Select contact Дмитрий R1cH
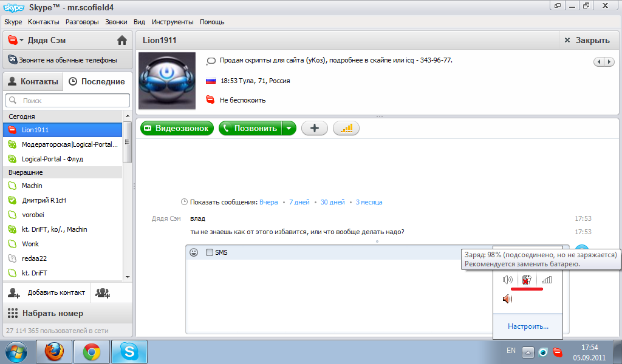622x364 pixels. pos(63,200)
